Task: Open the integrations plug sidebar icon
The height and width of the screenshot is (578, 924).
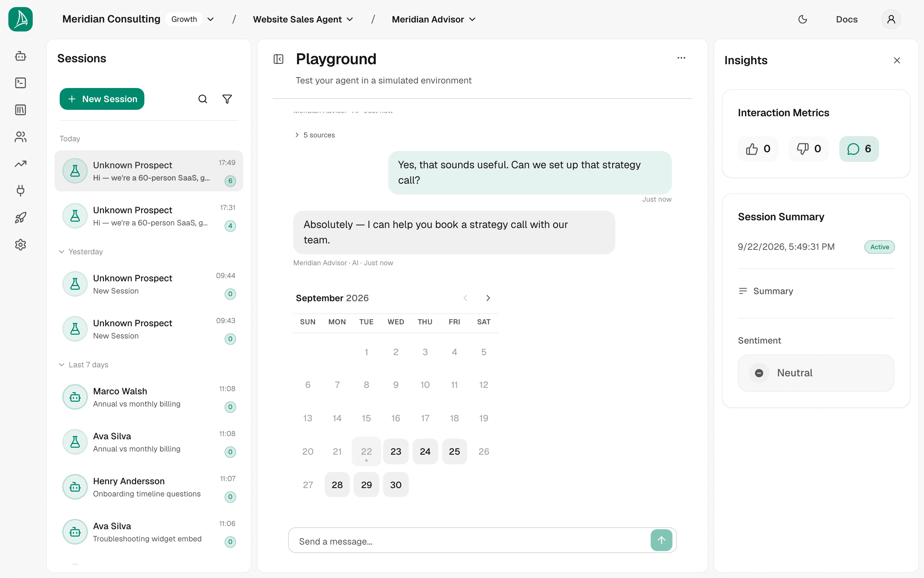Action: click(21, 191)
